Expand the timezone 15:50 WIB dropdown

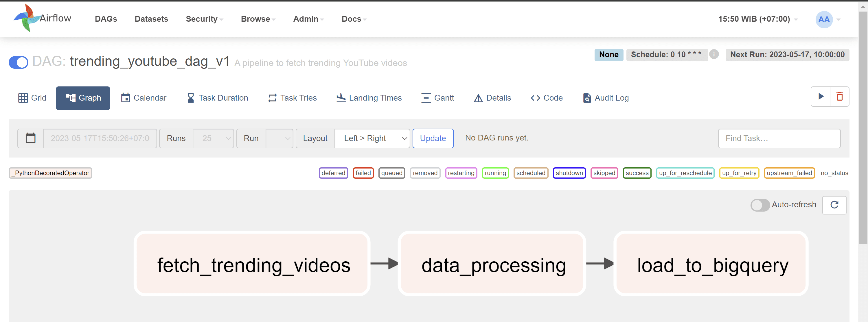(x=757, y=19)
